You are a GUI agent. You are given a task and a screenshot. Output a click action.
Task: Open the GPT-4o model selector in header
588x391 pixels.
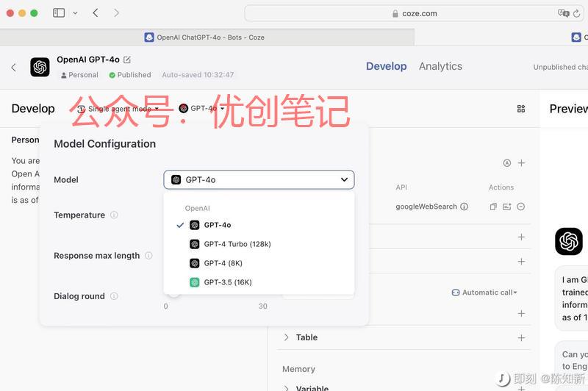tap(201, 108)
